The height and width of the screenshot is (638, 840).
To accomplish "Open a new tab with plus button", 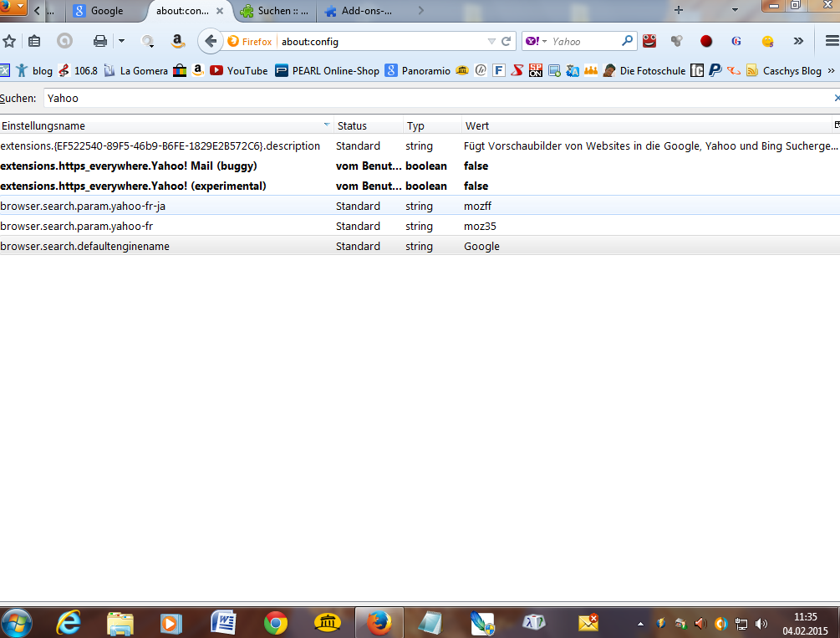I will pyautogui.click(x=678, y=10).
